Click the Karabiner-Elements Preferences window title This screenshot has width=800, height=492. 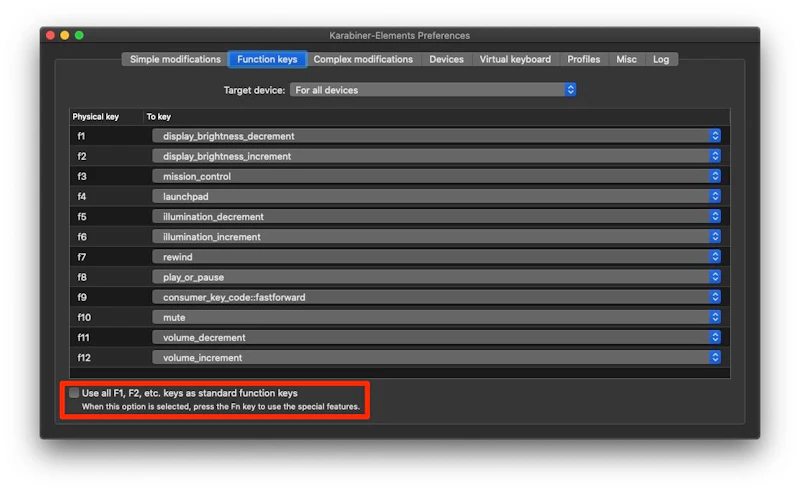pos(399,36)
